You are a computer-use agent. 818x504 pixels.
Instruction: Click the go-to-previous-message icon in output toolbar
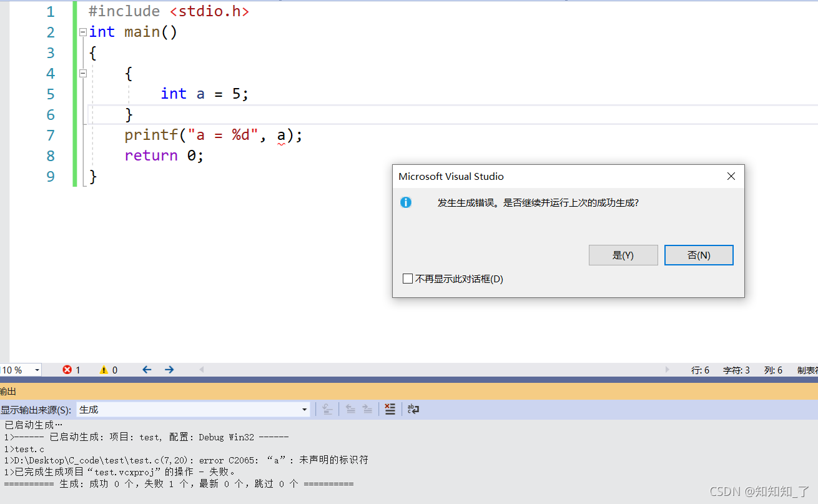click(x=350, y=409)
